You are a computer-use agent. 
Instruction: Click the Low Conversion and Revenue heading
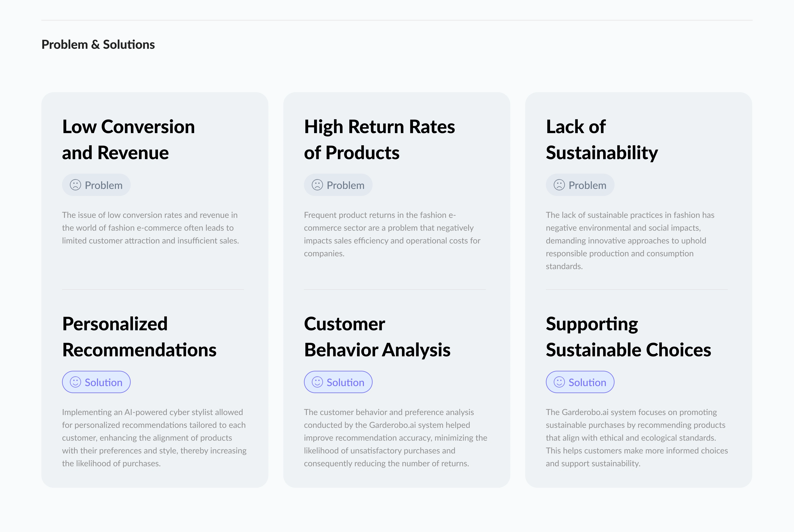[x=128, y=140]
